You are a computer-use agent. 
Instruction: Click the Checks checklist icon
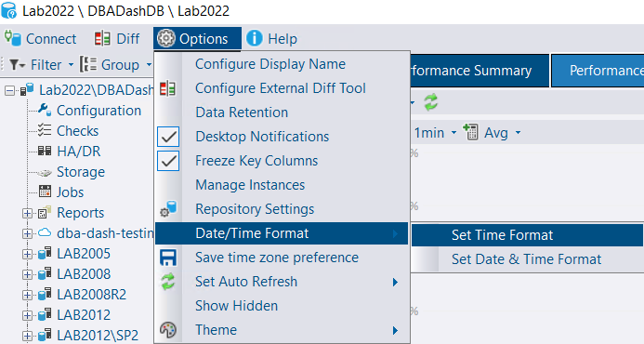[x=45, y=130]
